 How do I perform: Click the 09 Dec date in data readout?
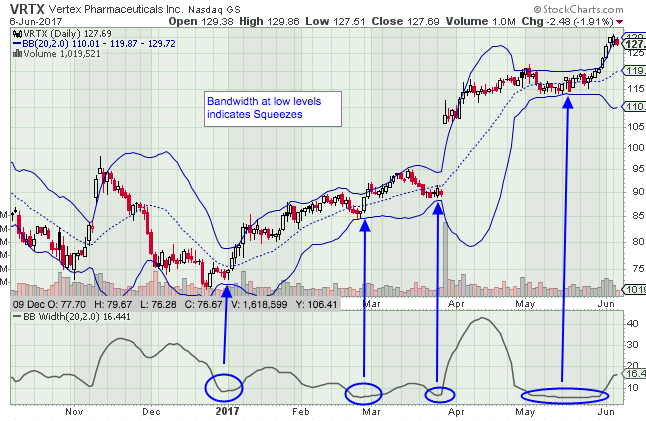click(x=31, y=305)
